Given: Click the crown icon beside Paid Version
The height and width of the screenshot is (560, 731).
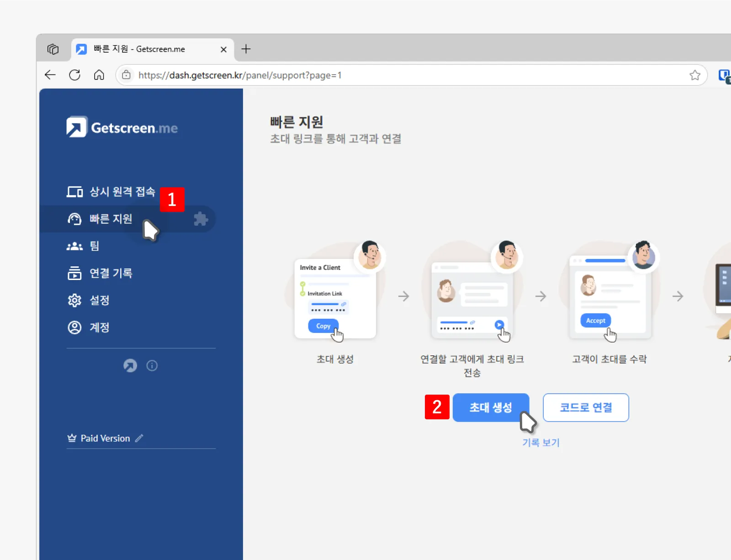Looking at the screenshot, I should click(x=72, y=438).
